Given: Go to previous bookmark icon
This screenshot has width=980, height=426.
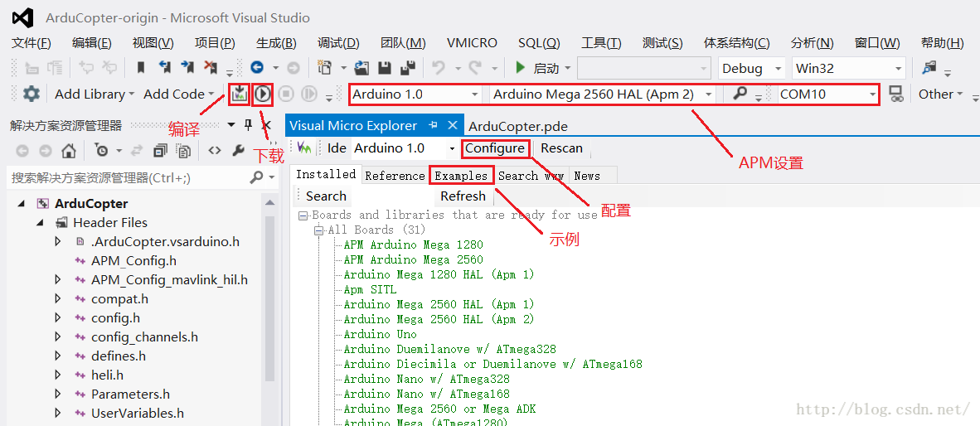Looking at the screenshot, I should click(164, 67).
